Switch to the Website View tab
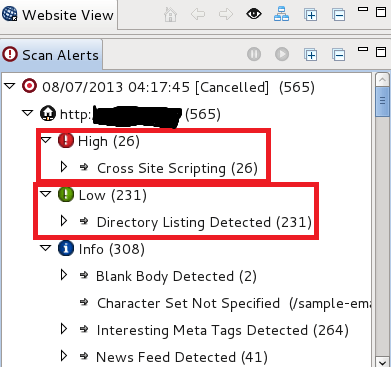 pos(58,15)
